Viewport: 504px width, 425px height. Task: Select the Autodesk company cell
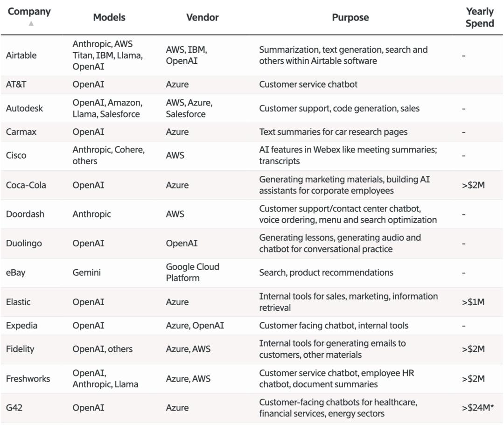tap(24, 108)
